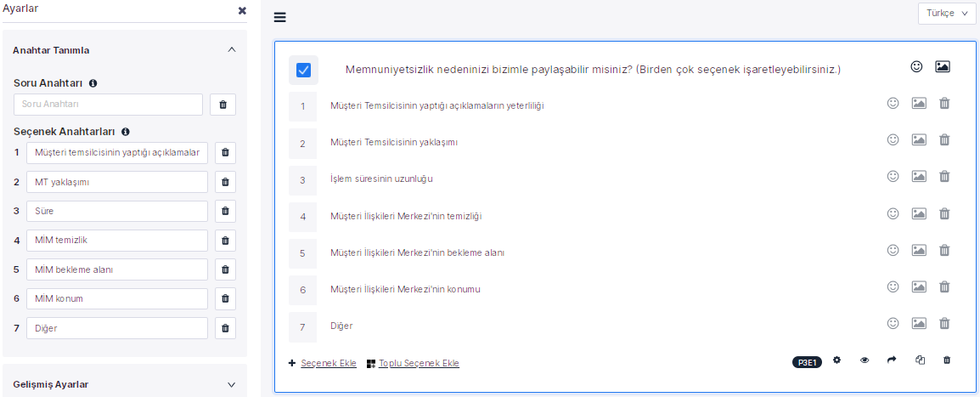Add emoji to option 5 bekleme alanı
The image size is (980, 397).
click(893, 251)
